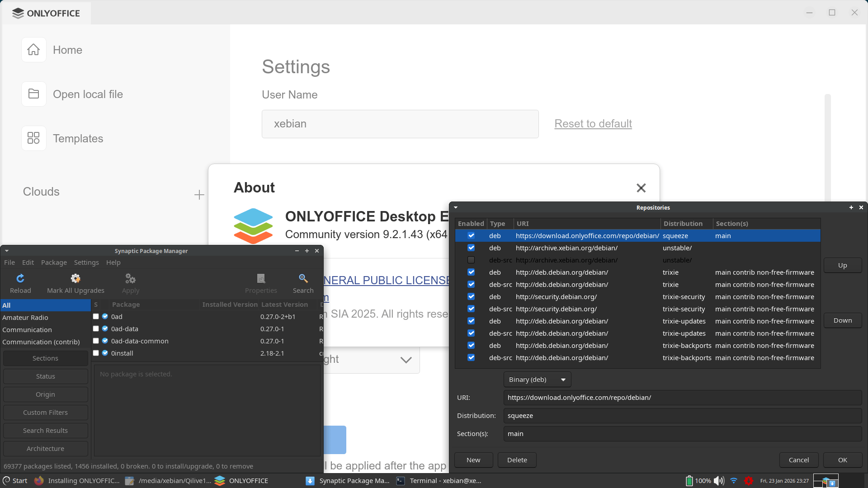Click the Open local file folder icon

(33, 94)
